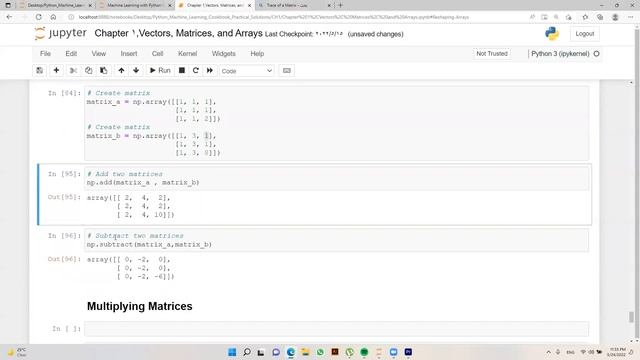Move selected cell down with the arrow icon
The image size is (640, 360).
click(136, 71)
